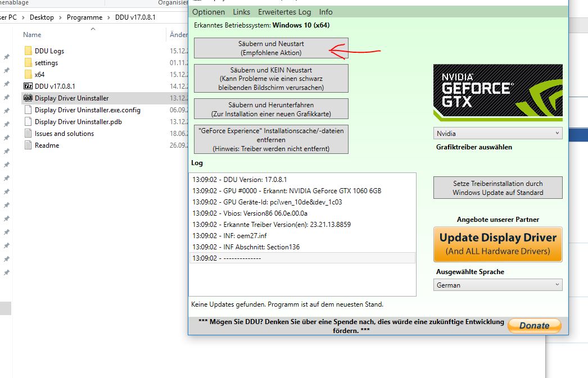Select the Display Driver Uninstaller.pdb file icon
This screenshot has width=588, height=378.
28,122
